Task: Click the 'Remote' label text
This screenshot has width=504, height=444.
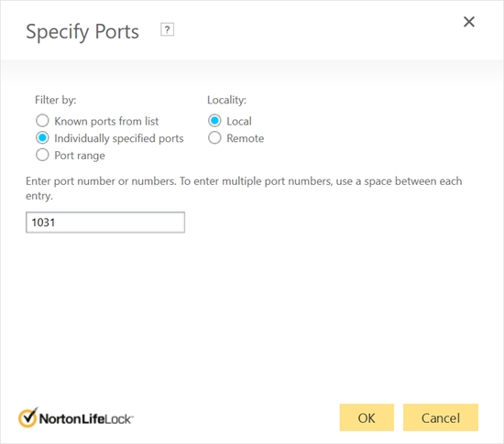Action: point(246,138)
